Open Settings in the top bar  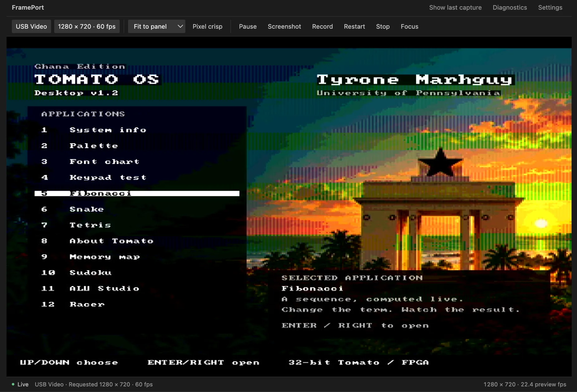pyautogui.click(x=550, y=7)
